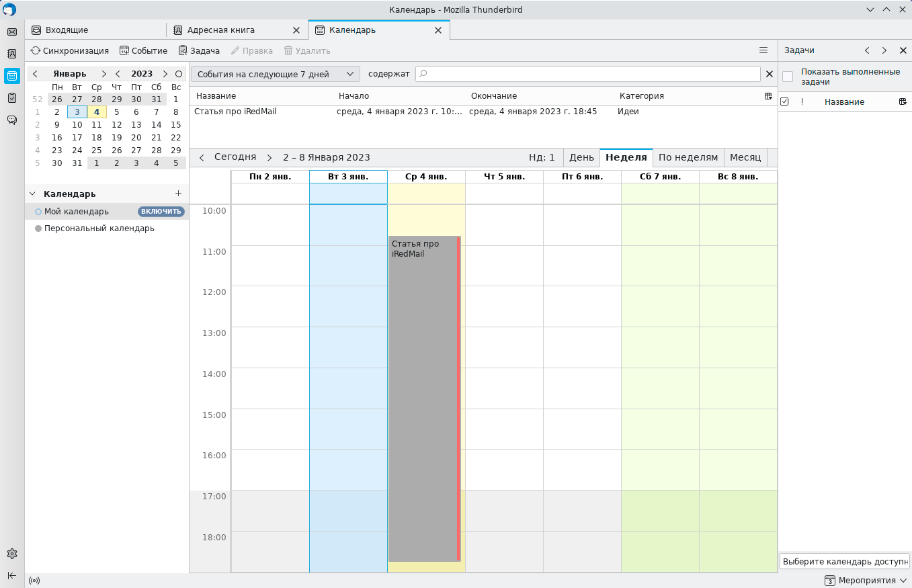The image size is (912, 588).
Task: Click the event search input field
Action: [588, 74]
